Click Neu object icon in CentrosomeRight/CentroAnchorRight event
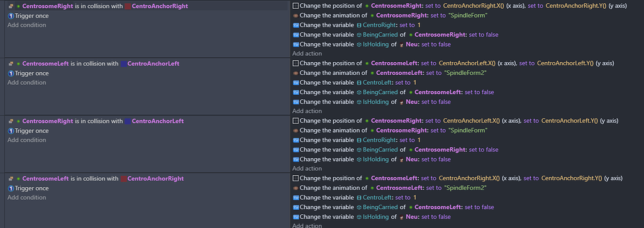 (402, 45)
